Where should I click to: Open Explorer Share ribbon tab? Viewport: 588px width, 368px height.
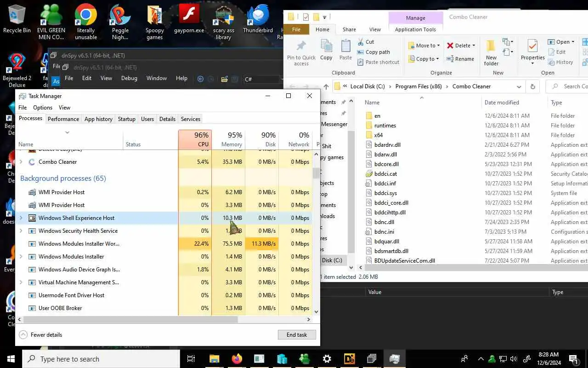click(349, 29)
